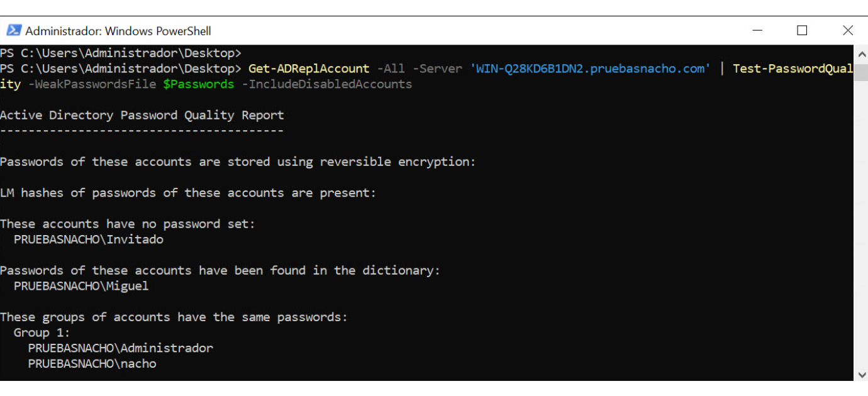Screen dimensions: 868x396
Task: Click the PRUEBASNACHO\Miguel account line
Action: point(81,286)
